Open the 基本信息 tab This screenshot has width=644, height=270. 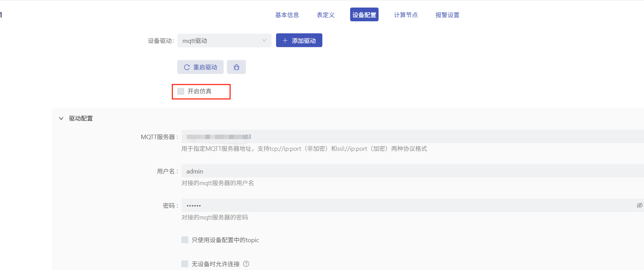pos(287,15)
